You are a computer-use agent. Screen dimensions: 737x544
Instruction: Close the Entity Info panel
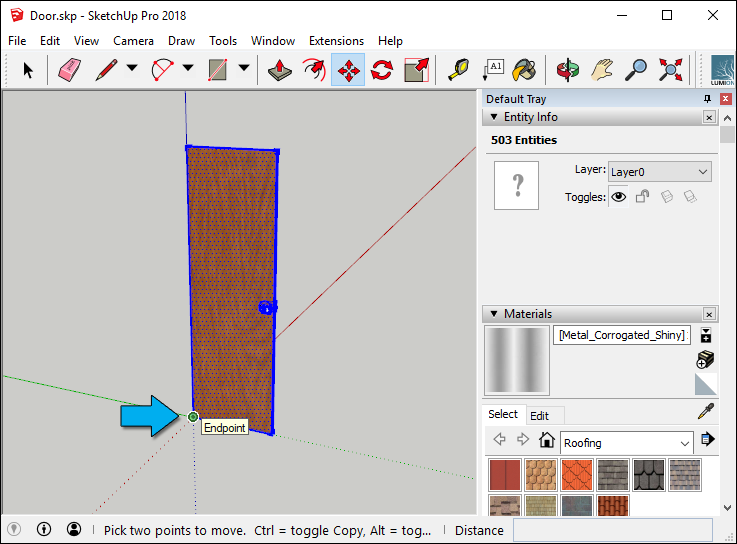point(709,117)
